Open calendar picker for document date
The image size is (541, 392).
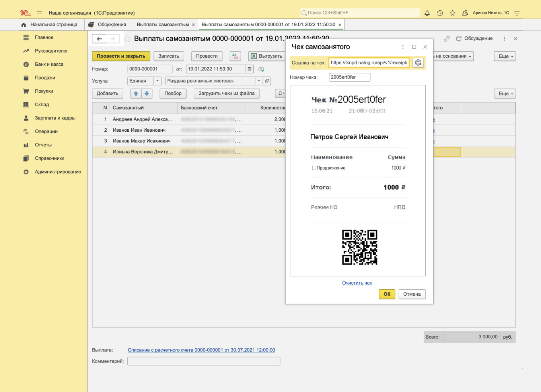[x=250, y=69]
